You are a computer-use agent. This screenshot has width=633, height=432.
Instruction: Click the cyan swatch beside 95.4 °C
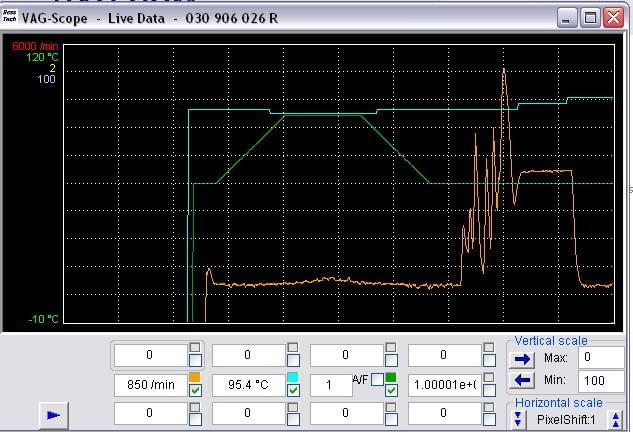[293, 377]
